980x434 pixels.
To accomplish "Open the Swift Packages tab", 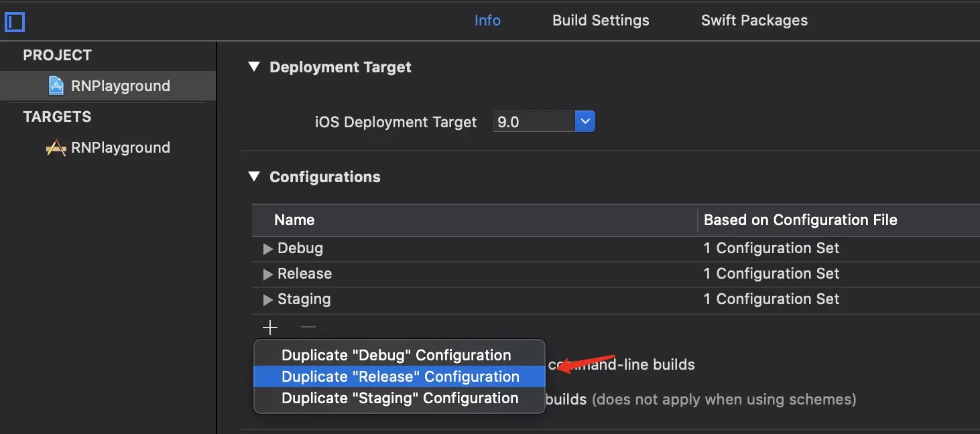I will tap(753, 20).
